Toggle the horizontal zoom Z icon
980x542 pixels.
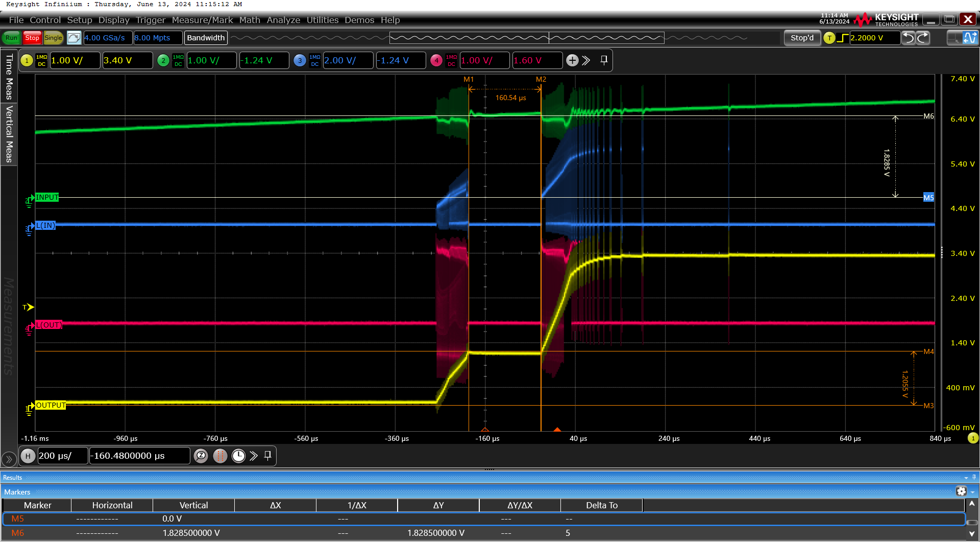coord(201,456)
